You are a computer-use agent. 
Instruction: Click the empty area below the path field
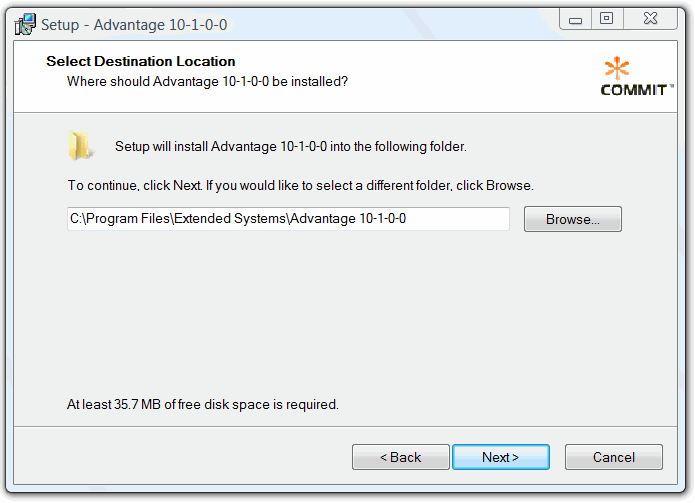pyautogui.click(x=340, y=310)
